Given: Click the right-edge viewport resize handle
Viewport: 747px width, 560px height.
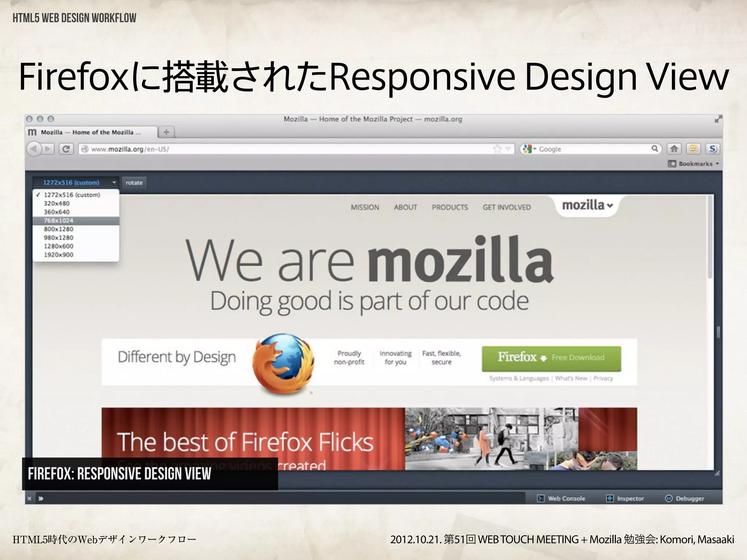Looking at the screenshot, I should tap(718, 332).
